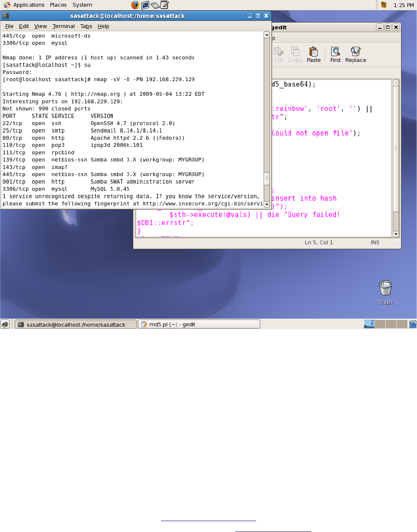Image resolution: width=417 pixels, height=532 pixels.
Task: Click gedit scrollbar up arrow
Action: click(x=396, y=83)
